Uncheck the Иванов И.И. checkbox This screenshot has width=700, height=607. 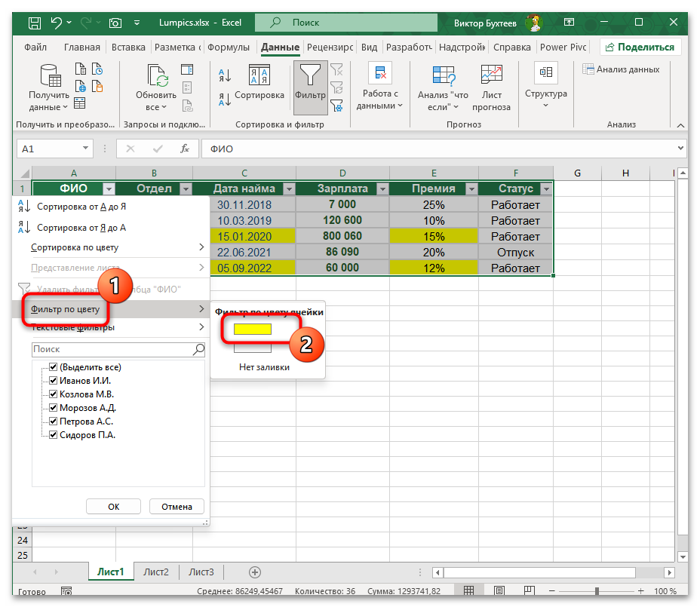[x=54, y=381]
